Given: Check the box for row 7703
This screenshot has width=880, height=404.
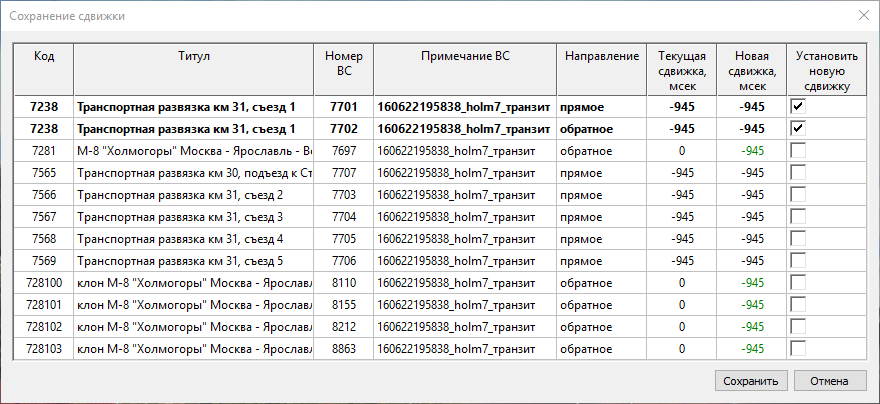Looking at the screenshot, I should click(798, 194).
